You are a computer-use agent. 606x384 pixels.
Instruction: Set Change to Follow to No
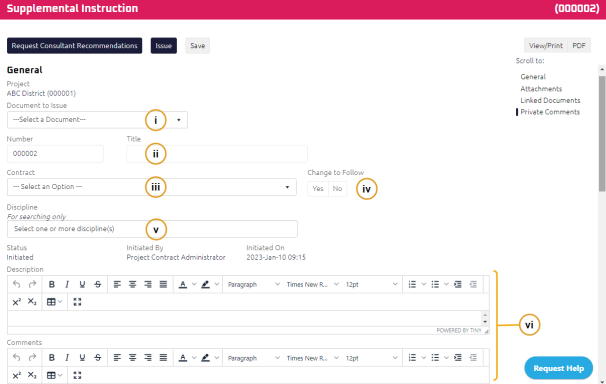coord(337,189)
